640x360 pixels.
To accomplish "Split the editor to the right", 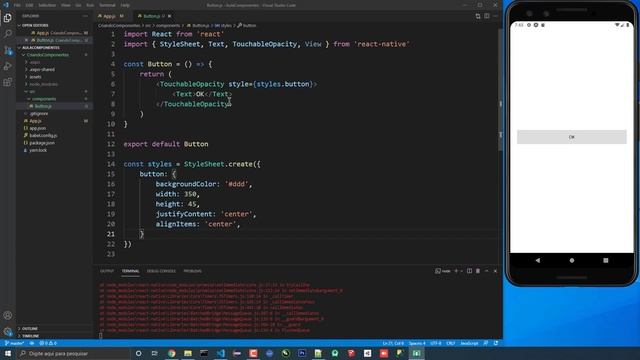I will coord(487,16).
